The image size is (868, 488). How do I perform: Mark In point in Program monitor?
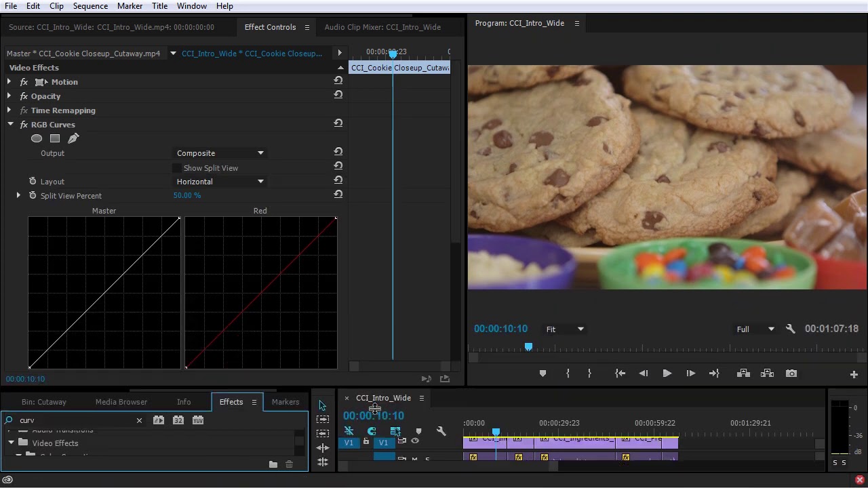568,373
